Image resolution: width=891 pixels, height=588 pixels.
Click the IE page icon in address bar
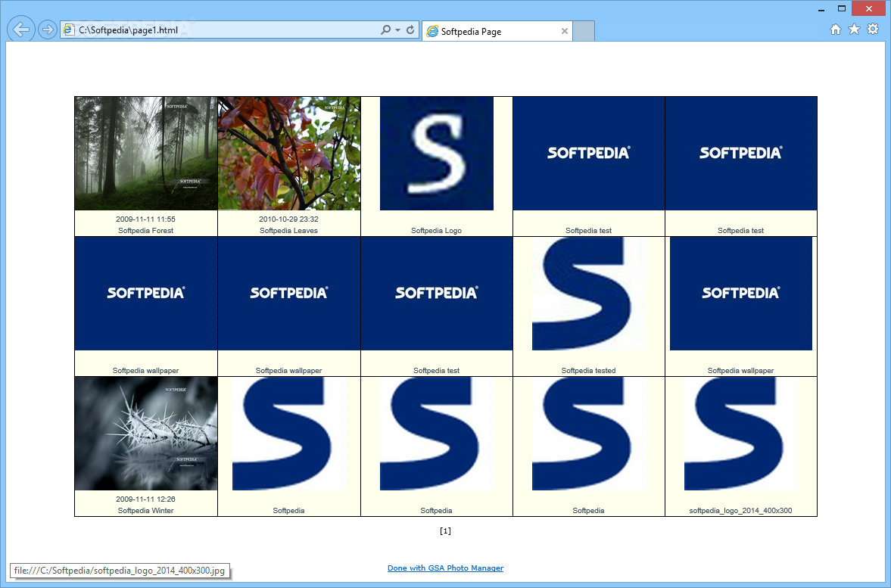coord(69,30)
